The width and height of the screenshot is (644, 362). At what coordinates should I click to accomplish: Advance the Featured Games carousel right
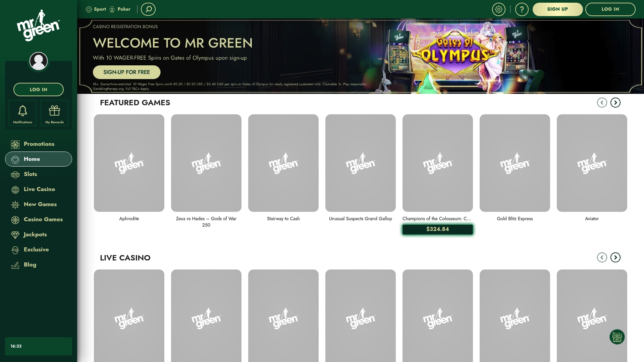tap(615, 103)
